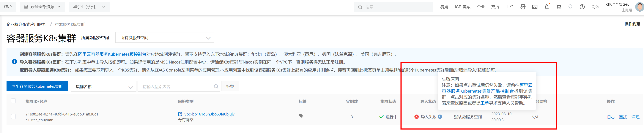Open the 阿里云容器服务Kubernetes版控制台 link in banner
The height and width of the screenshot is (133, 644).
(112, 54)
